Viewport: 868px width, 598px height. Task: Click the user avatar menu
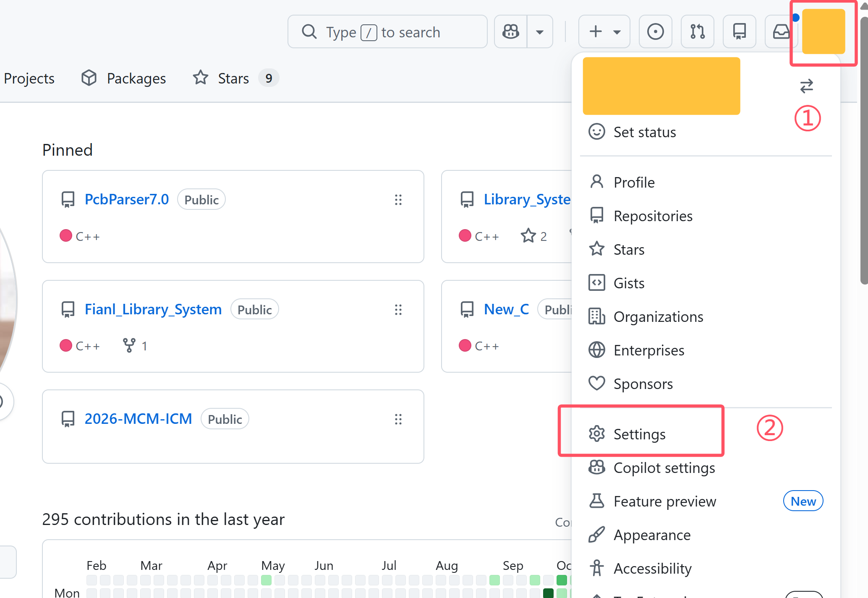click(x=823, y=32)
